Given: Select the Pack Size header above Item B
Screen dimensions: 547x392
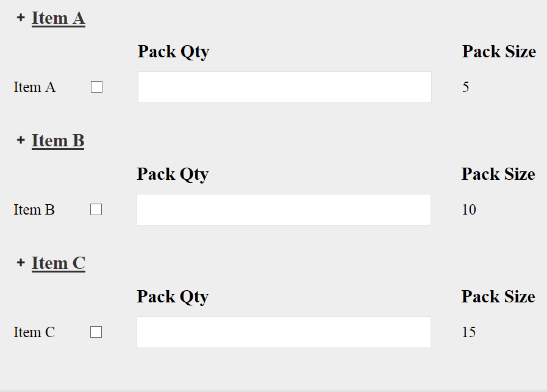Looking at the screenshot, I should click(498, 174).
